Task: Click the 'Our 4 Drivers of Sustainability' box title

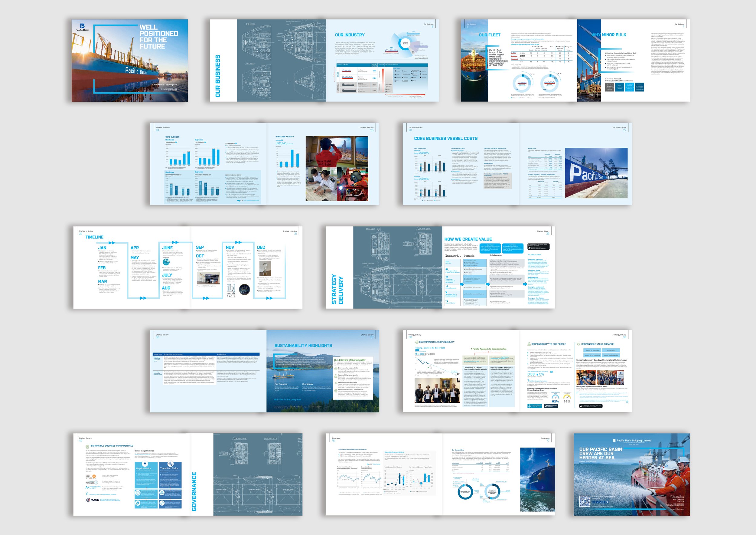Action: [x=350, y=360]
